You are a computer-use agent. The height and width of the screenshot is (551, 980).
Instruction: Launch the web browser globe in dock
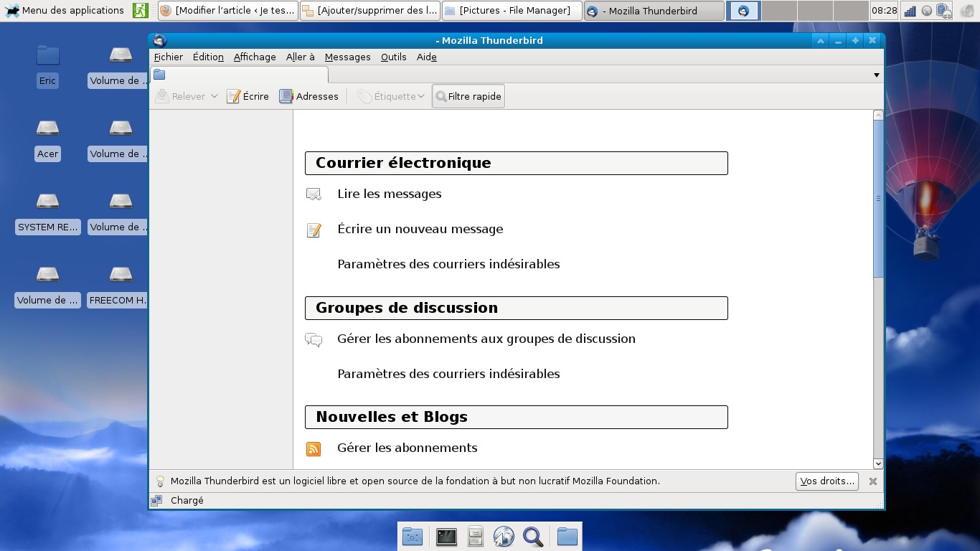click(504, 536)
